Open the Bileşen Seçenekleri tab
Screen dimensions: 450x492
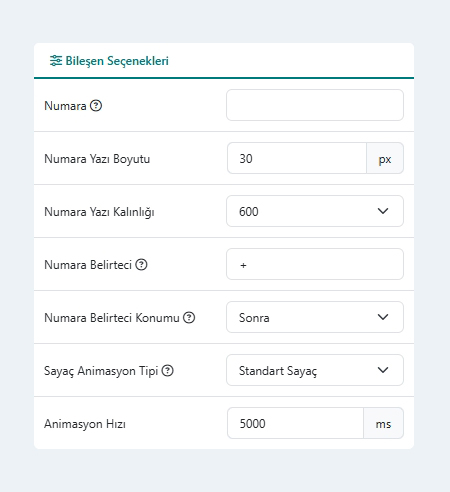click(109, 61)
